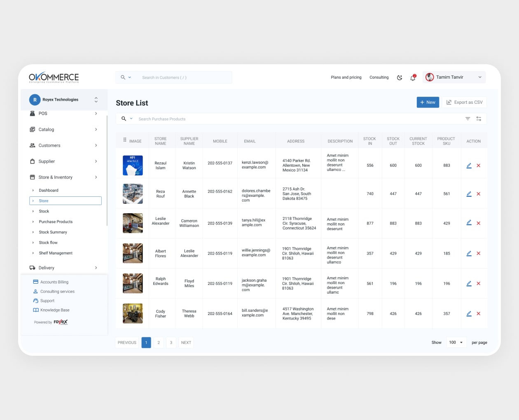The width and height of the screenshot is (519, 420).
Task: Switch organization from Royex Technologies
Action: pos(96,100)
